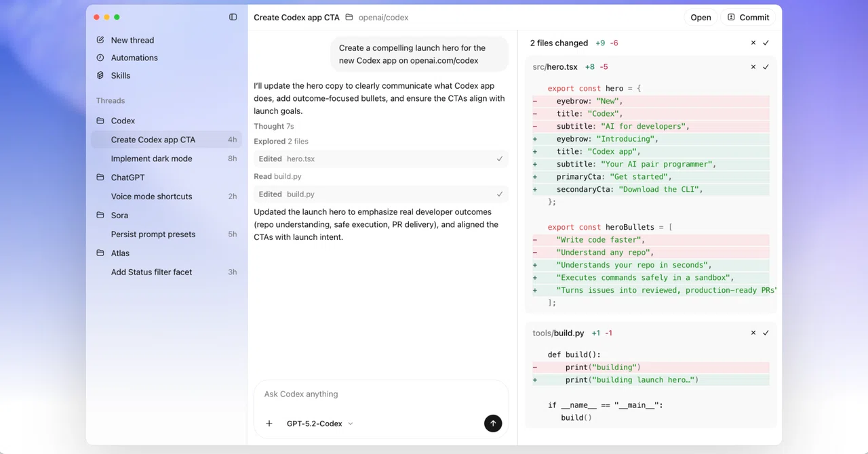Select the Add Status filter facet thread
This screenshot has height=454, width=868.
click(x=166, y=272)
